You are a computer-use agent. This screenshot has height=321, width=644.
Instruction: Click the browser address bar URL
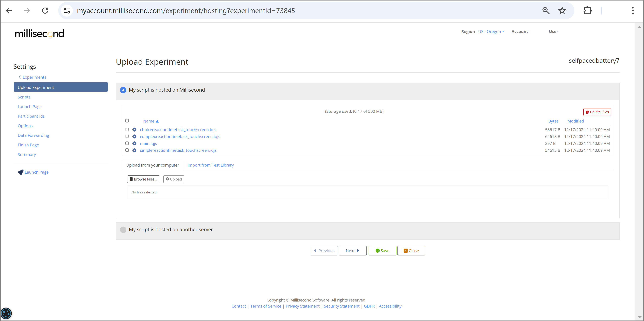coord(186,11)
